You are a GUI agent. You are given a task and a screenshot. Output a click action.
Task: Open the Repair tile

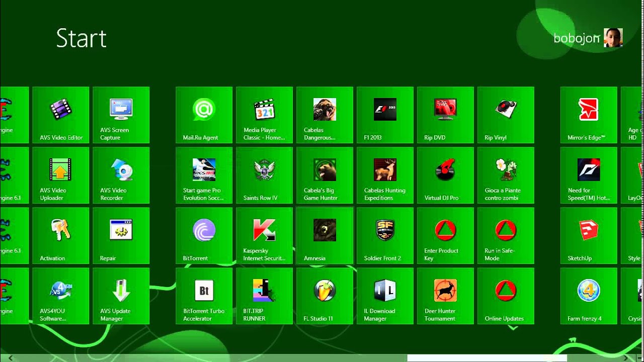(121, 236)
